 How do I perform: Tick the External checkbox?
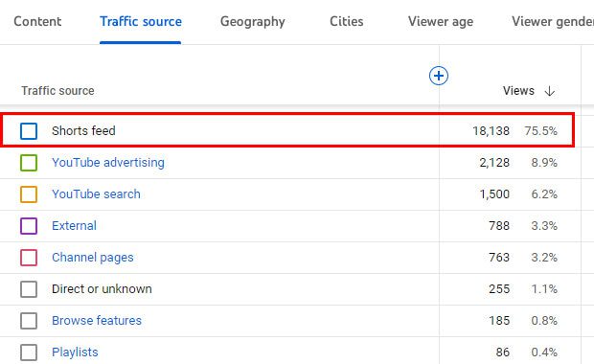tap(29, 226)
